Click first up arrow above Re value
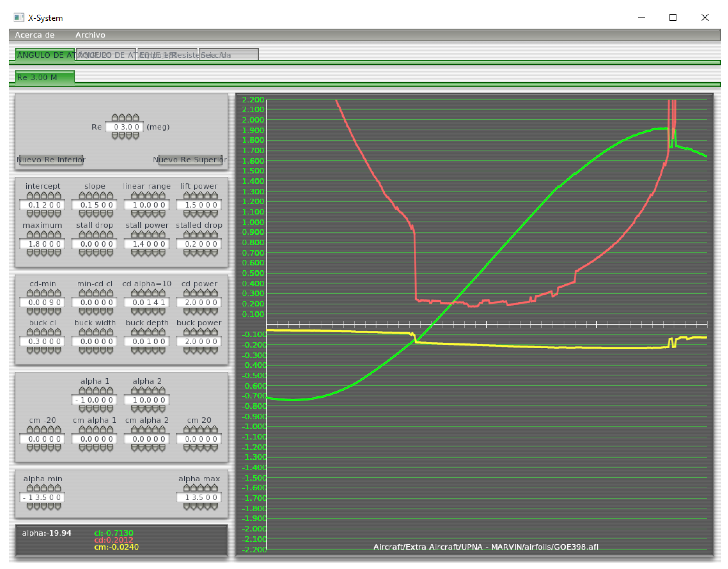Screen dimensions: 728x569 click(x=115, y=117)
